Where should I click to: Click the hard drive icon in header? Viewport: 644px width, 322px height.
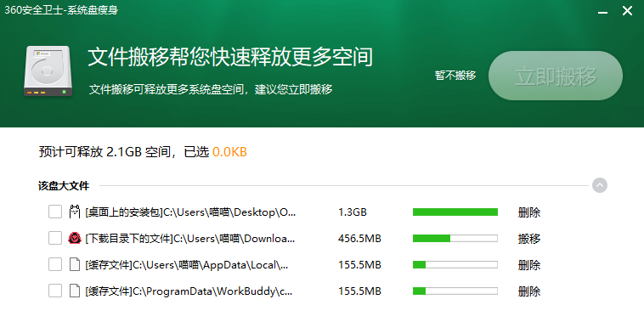click(48, 71)
